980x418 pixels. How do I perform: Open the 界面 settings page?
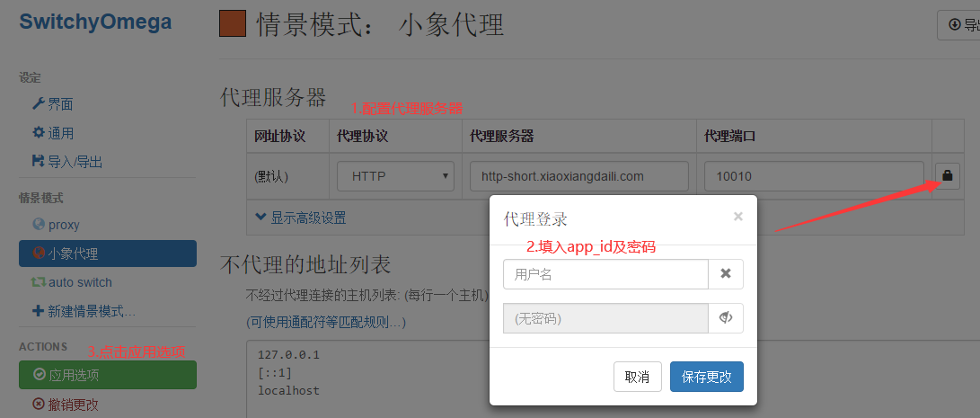coord(59,104)
